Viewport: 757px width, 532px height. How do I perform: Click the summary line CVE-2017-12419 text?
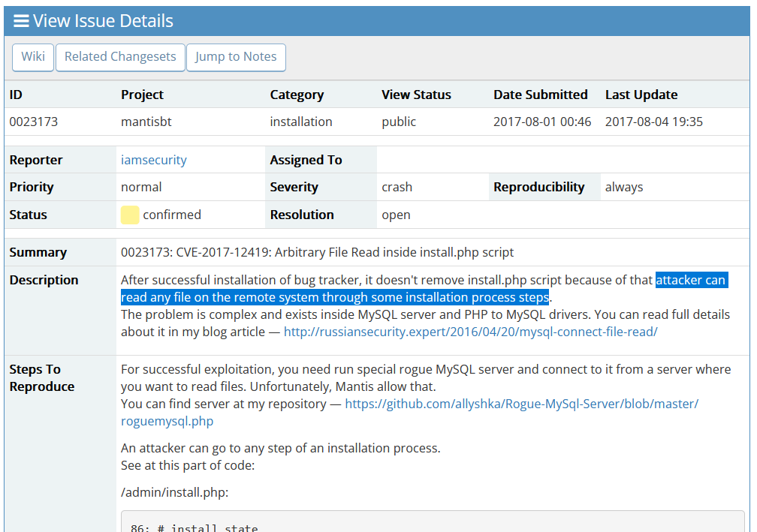pos(317,252)
